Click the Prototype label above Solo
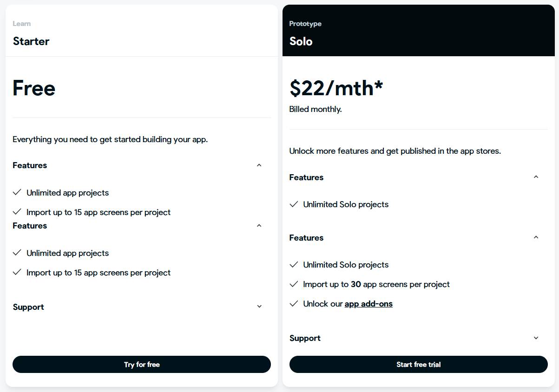The height and width of the screenshot is (392, 559). pos(305,23)
